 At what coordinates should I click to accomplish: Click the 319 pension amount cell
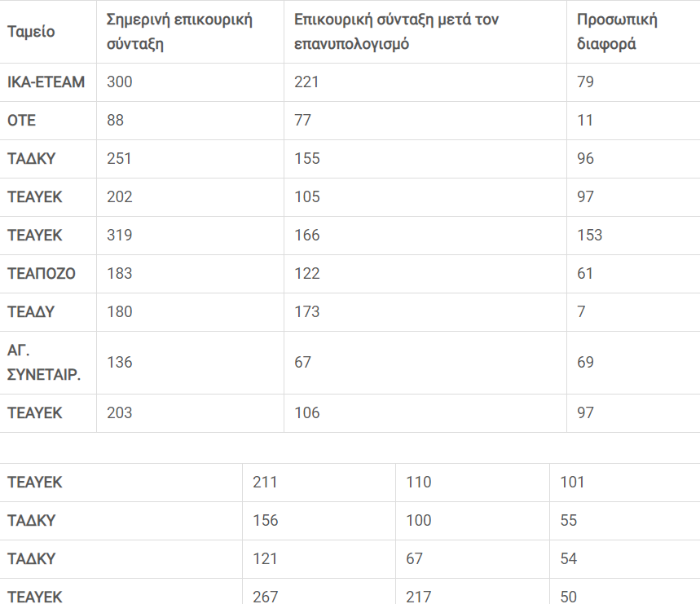tap(120, 236)
